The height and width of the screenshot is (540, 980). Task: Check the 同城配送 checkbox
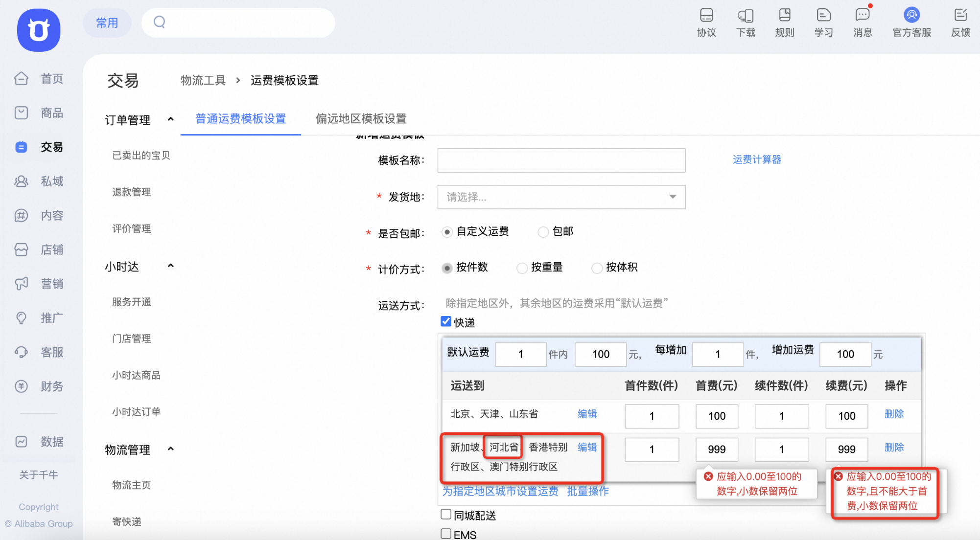pyautogui.click(x=446, y=514)
